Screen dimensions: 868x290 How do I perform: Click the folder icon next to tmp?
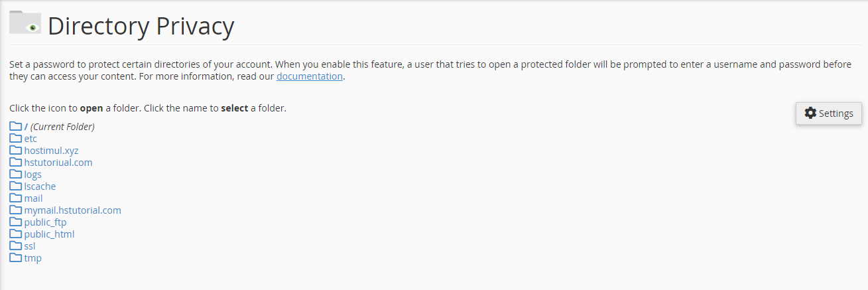pyautogui.click(x=15, y=257)
